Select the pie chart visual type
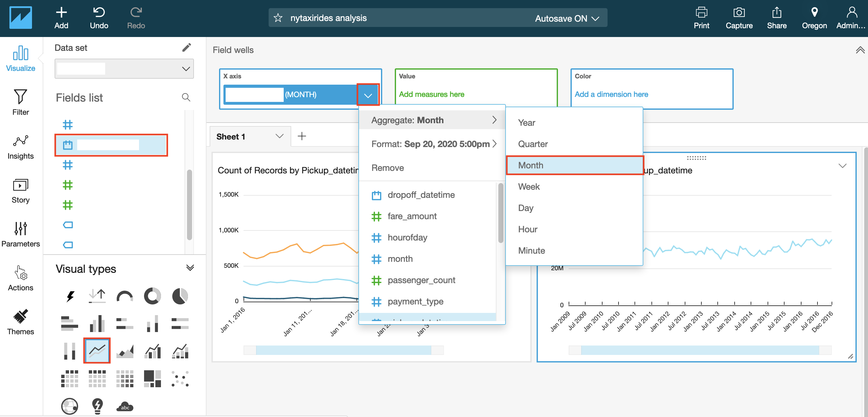This screenshot has width=868, height=417. click(x=180, y=296)
